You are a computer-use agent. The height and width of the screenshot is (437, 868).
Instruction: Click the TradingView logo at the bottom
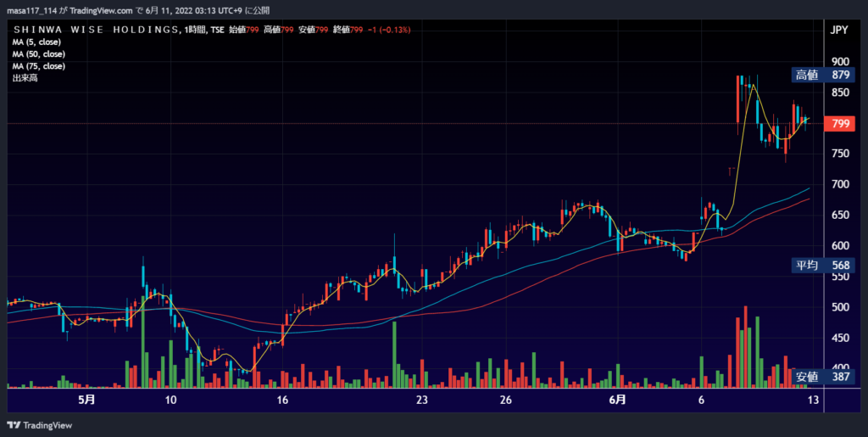click(x=39, y=425)
